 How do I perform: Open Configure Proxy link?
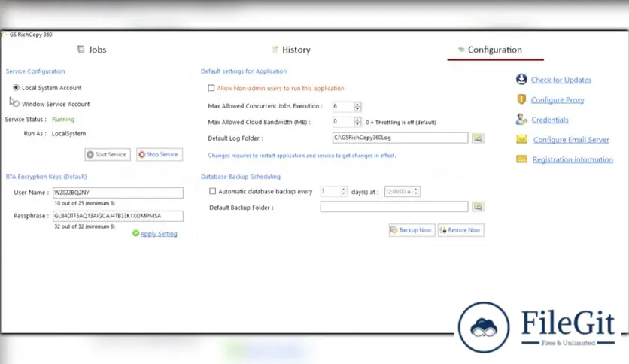558,100
